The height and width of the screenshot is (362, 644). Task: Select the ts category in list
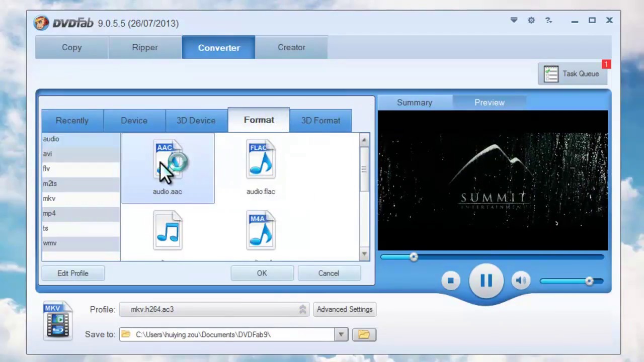81,228
